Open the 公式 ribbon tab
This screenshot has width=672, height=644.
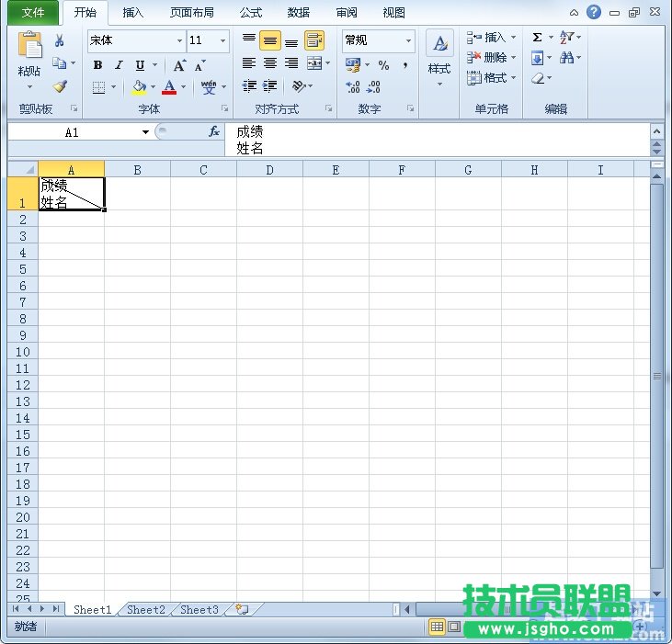point(250,13)
